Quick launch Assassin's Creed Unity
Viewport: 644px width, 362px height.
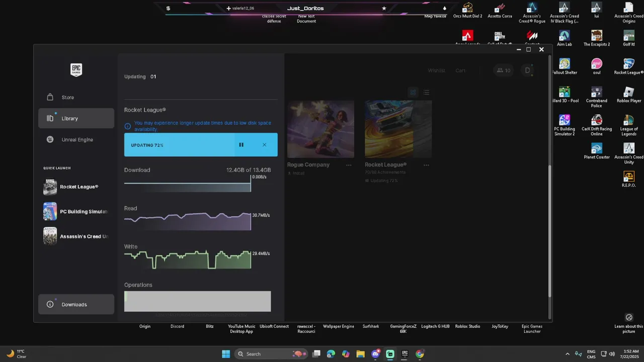coord(76,236)
